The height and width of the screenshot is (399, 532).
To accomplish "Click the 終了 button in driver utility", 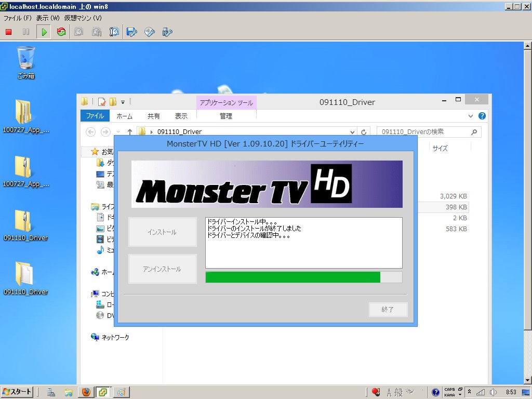I will click(388, 310).
